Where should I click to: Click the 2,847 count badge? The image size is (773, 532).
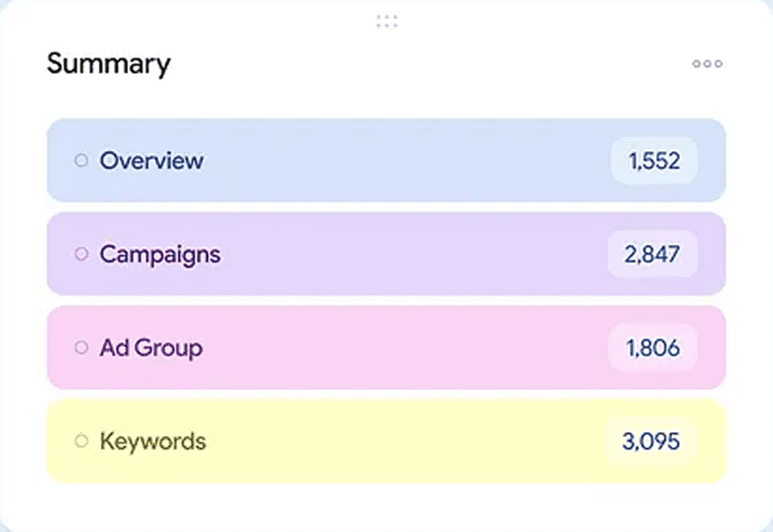tap(653, 254)
